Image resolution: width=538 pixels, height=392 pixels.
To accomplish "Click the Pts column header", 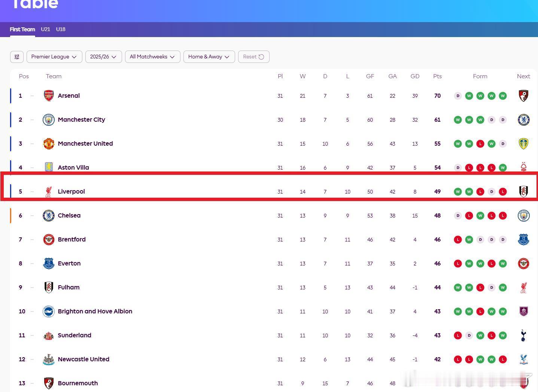I will pyautogui.click(x=437, y=76).
